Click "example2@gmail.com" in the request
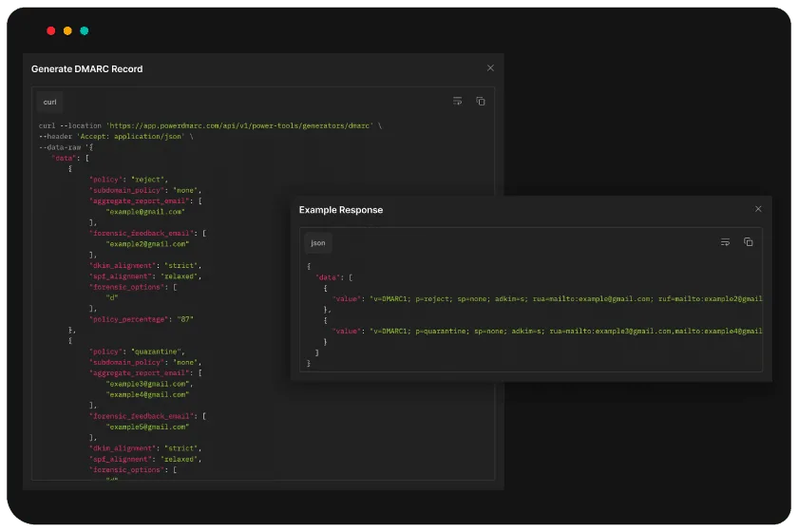798x532 pixels. pyautogui.click(x=147, y=244)
